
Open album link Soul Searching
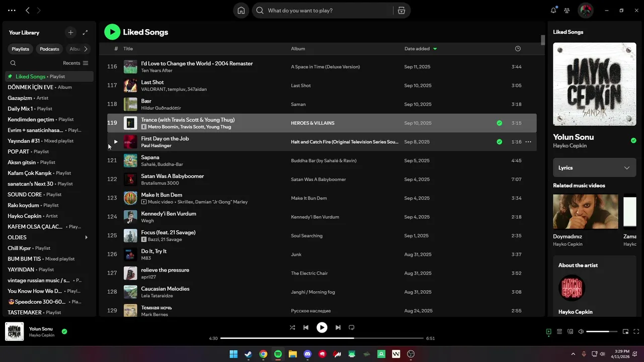[306, 236]
